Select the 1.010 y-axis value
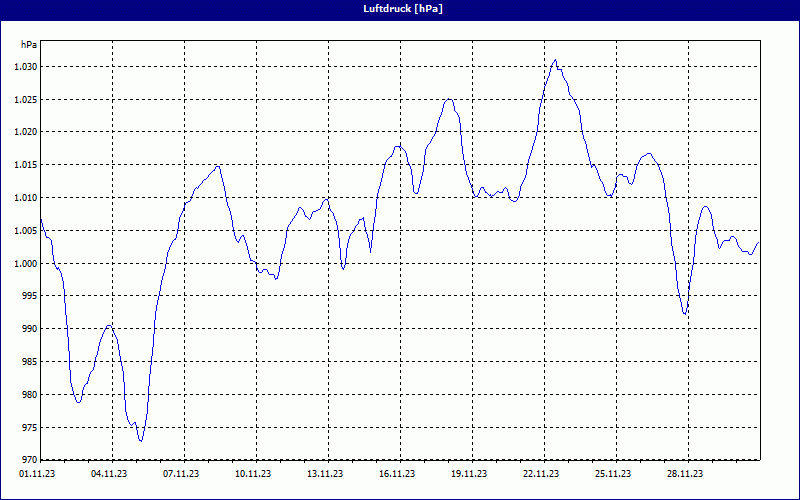The height and width of the screenshot is (500, 800). pos(27,197)
